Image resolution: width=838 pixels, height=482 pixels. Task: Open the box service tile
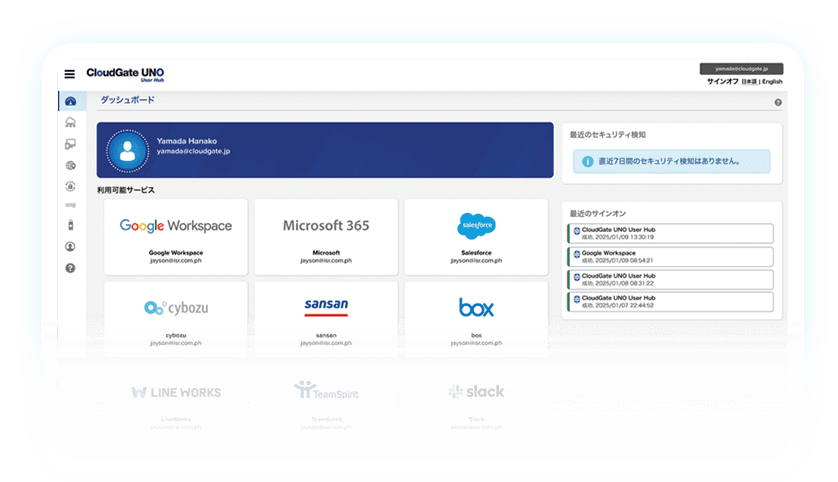point(476,319)
